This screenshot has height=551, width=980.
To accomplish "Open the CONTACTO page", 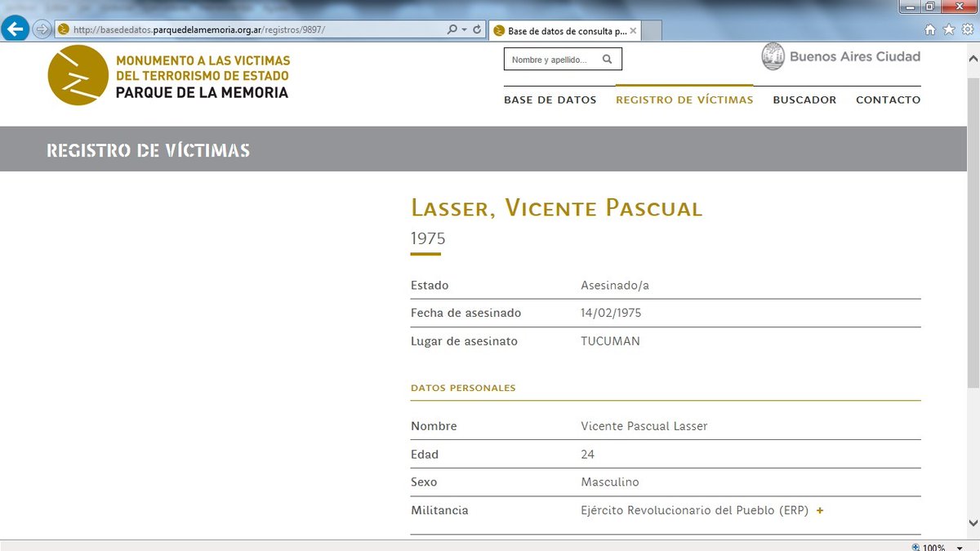I will (x=888, y=100).
